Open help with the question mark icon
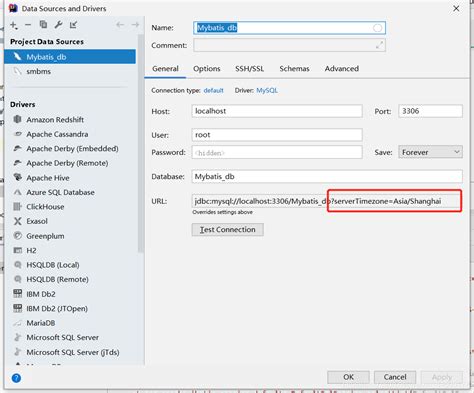The width and height of the screenshot is (474, 393). pyautogui.click(x=16, y=378)
